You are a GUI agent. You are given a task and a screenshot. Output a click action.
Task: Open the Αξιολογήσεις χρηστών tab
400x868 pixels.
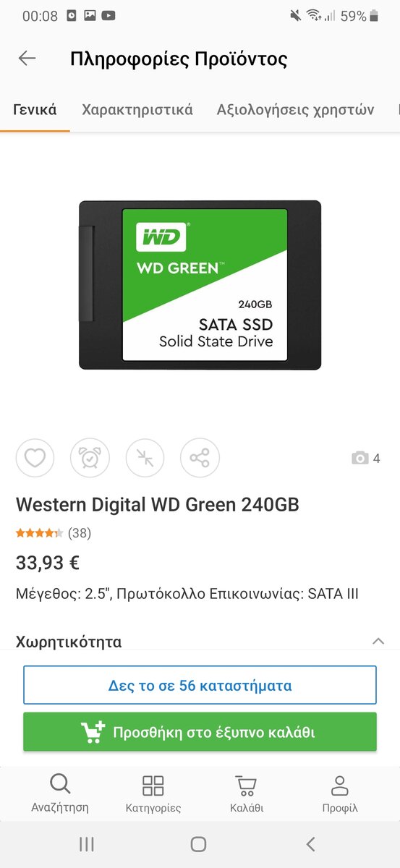pos(295,110)
